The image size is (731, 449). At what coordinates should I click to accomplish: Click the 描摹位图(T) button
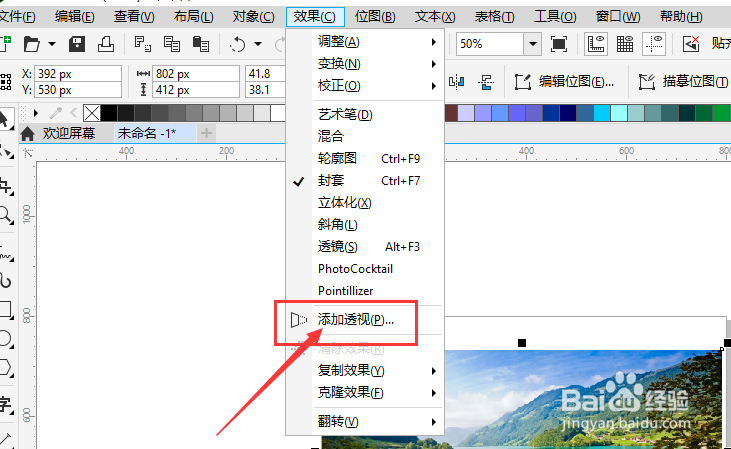(683, 82)
